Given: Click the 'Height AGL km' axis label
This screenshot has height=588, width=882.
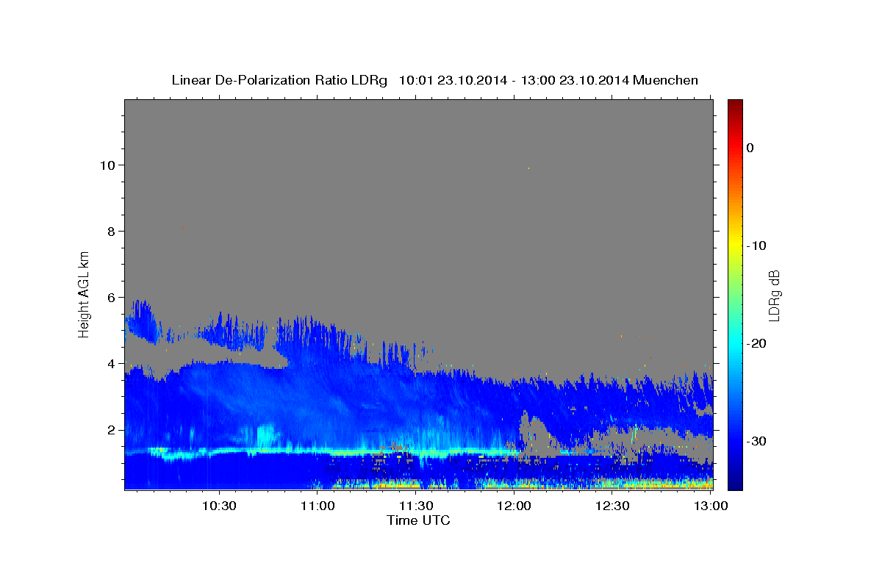Looking at the screenshot, I should pos(85,294).
